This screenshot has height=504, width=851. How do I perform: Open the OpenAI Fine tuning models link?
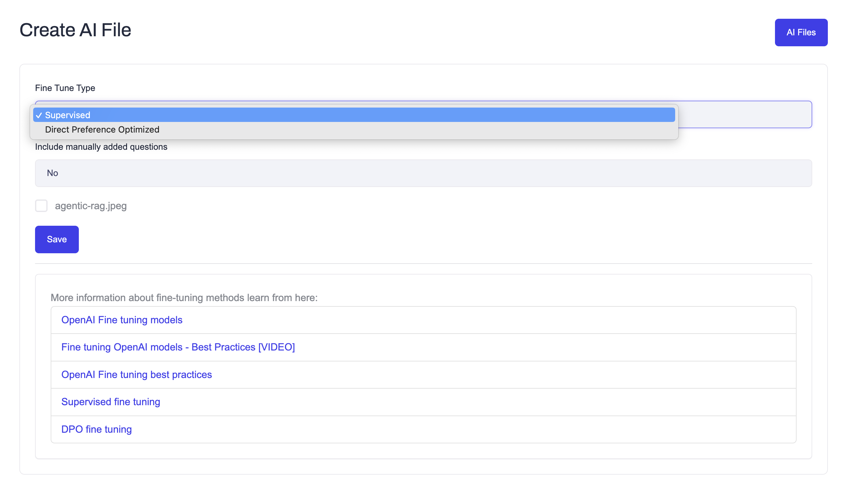tap(122, 320)
